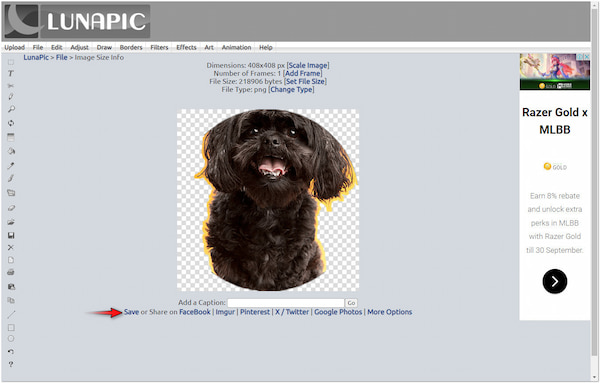Screen dimensions: 600x383
Task: Click the question mark Help icon
Action: pos(11,364)
